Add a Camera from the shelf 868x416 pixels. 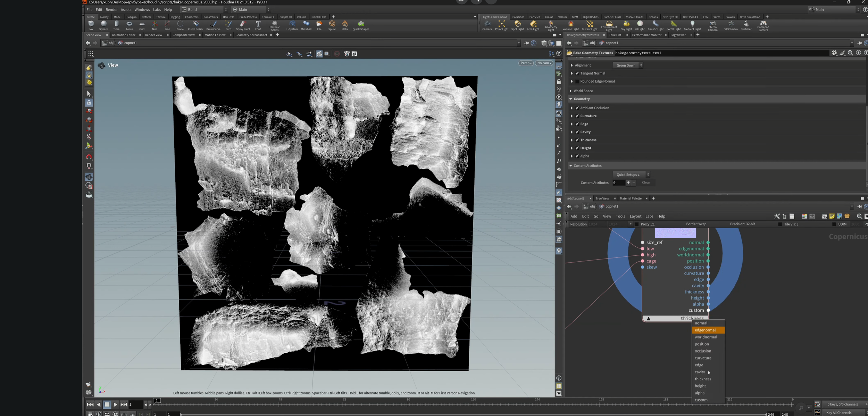click(487, 25)
